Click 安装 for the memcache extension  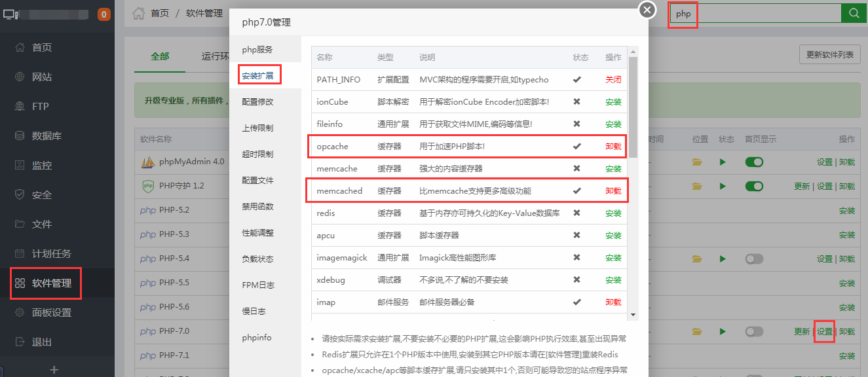click(613, 169)
